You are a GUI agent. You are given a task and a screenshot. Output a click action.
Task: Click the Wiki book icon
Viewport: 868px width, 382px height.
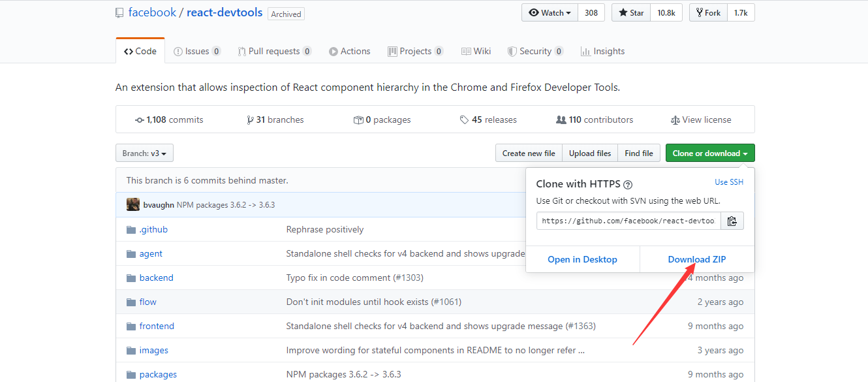[x=466, y=52]
